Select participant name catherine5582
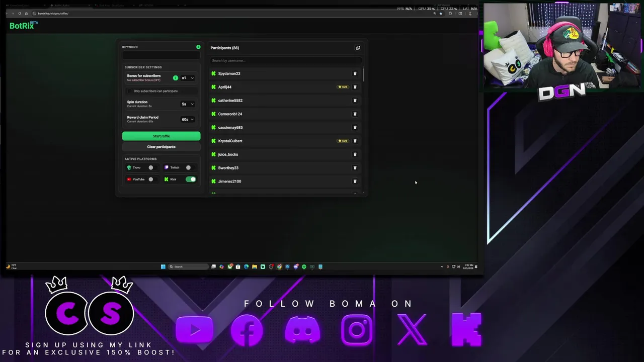 click(x=230, y=101)
